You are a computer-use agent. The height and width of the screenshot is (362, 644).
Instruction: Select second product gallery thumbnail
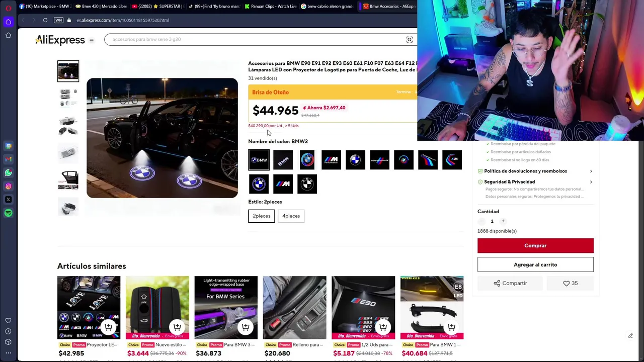68,98
